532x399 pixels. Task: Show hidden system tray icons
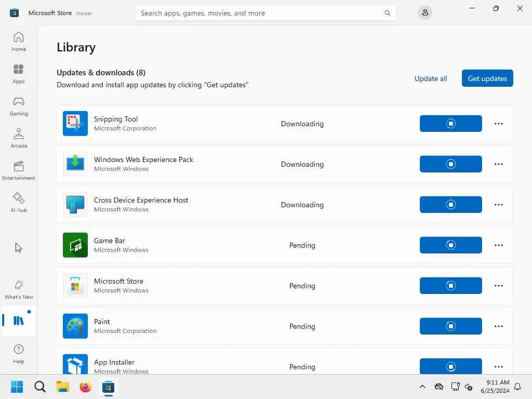422,387
